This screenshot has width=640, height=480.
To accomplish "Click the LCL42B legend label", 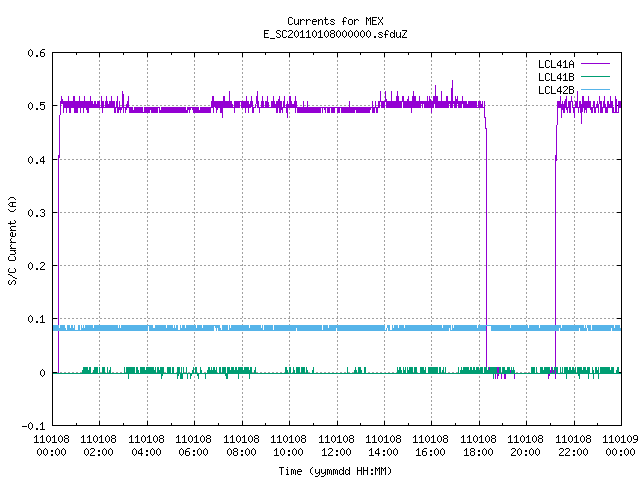I will pos(556,90).
